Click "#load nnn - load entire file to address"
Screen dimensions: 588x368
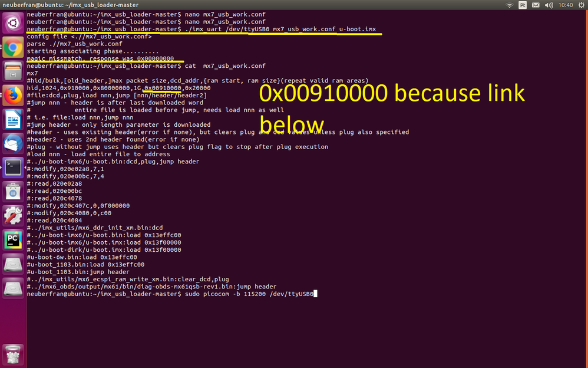click(x=98, y=154)
